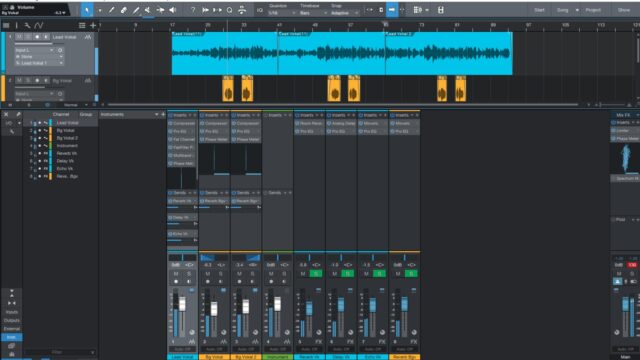Click the first orange Bg Vokal audio clip

coord(228,89)
